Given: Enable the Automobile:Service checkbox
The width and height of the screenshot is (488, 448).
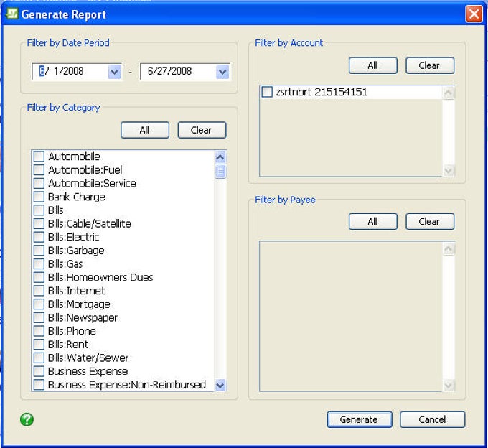Looking at the screenshot, I should coord(39,183).
